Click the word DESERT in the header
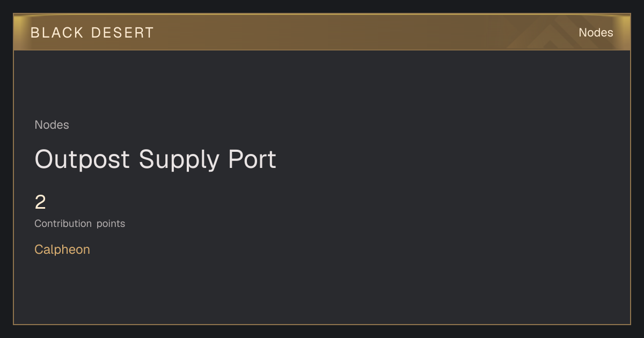The image size is (644, 338). (122, 33)
